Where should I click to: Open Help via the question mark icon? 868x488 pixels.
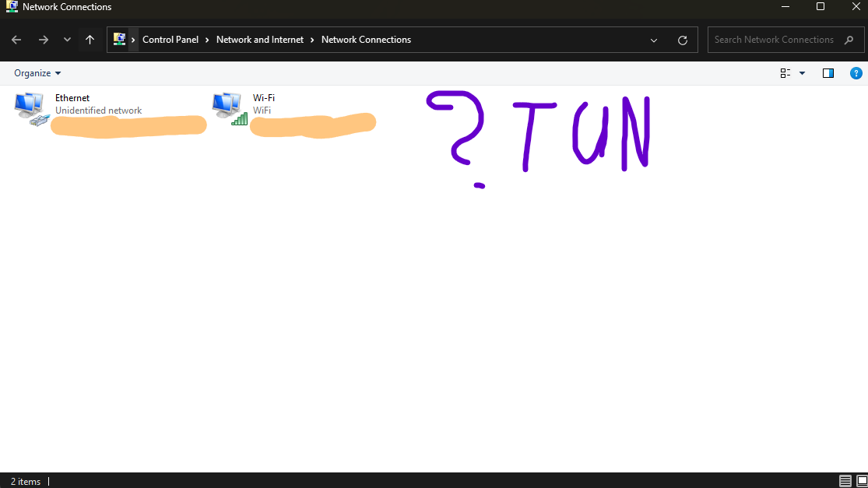856,72
